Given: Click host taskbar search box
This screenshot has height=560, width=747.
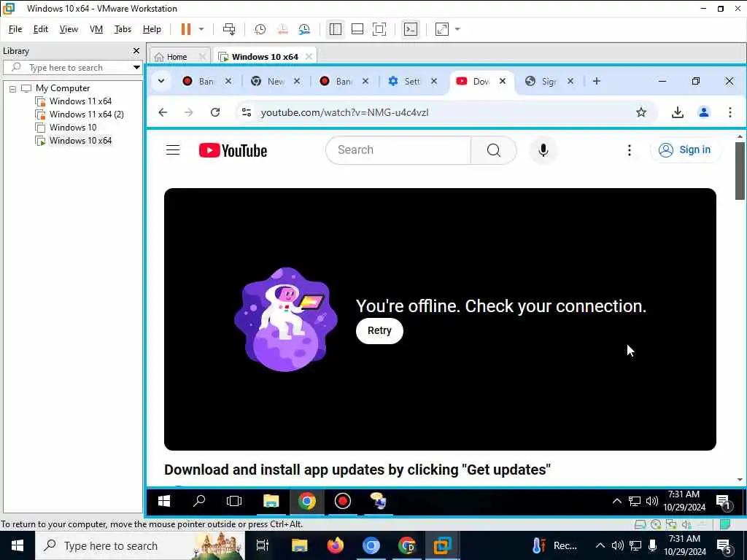Looking at the screenshot, I should [140, 545].
